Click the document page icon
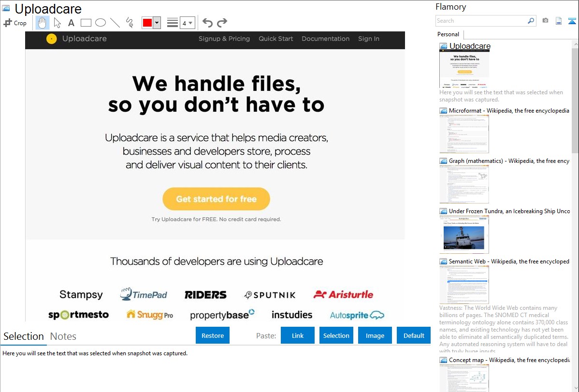The height and width of the screenshot is (392, 579). (559, 21)
